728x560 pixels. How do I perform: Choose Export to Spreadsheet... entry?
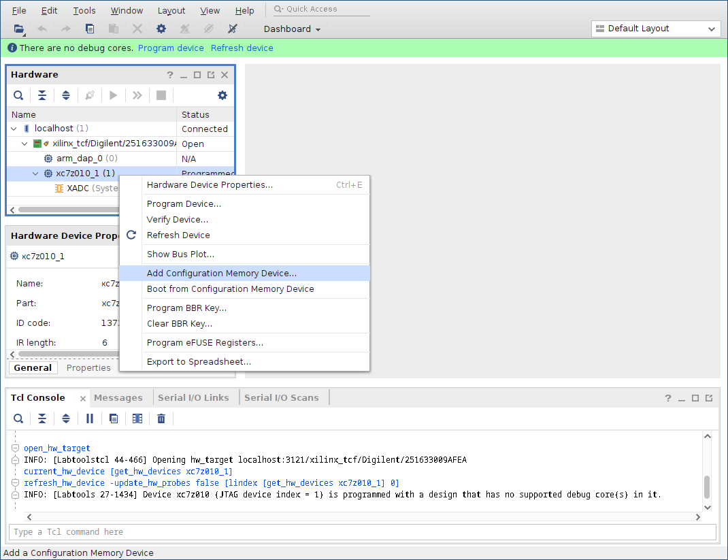pyautogui.click(x=245, y=362)
